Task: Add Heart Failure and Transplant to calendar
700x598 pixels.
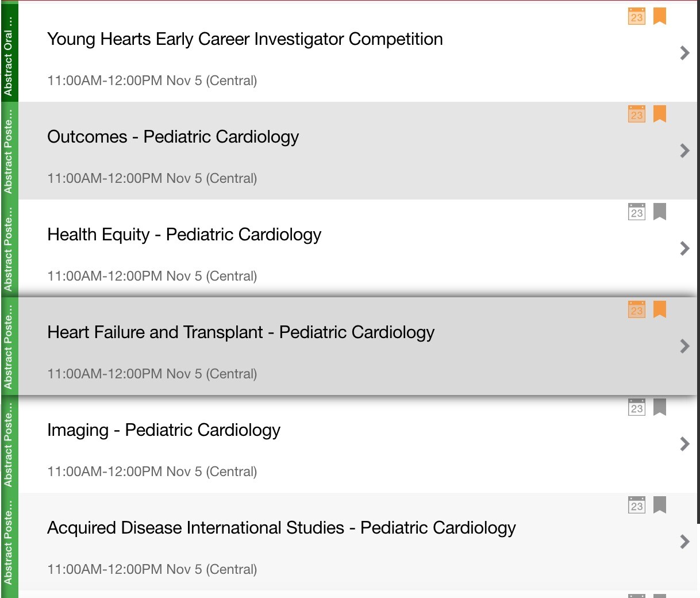Action: click(x=637, y=309)
